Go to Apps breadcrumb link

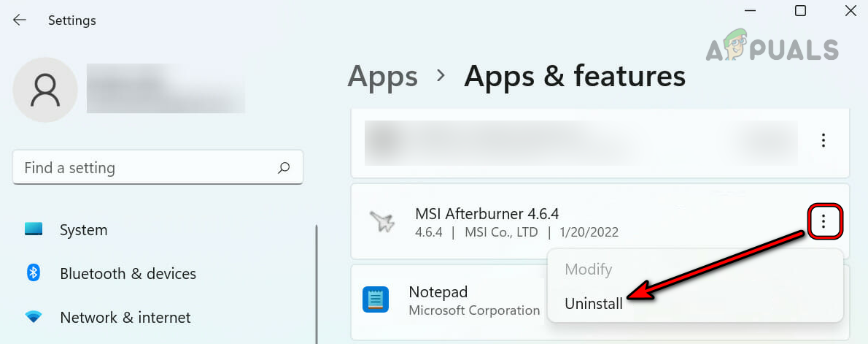[382, 76]
